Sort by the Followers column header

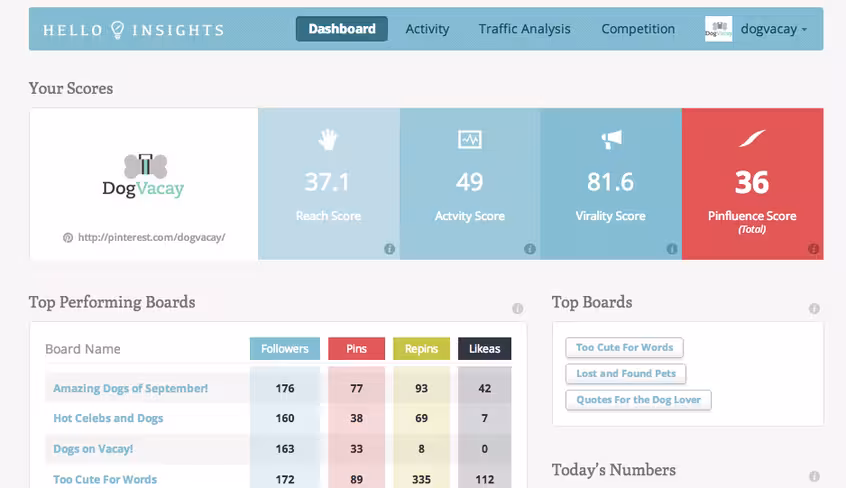pos(285,349)
